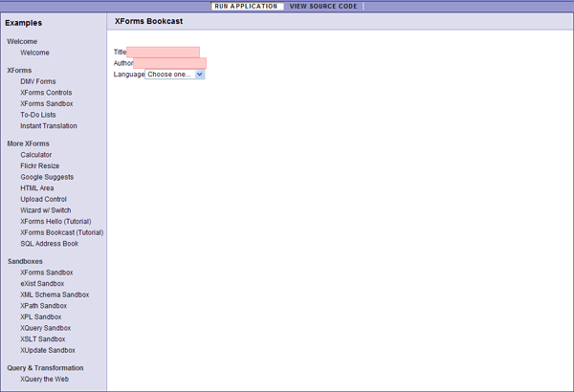The width and height of the screenshot is (574, 392).
Task: Select Google Suggests example
Action: [x=47, y=177]
